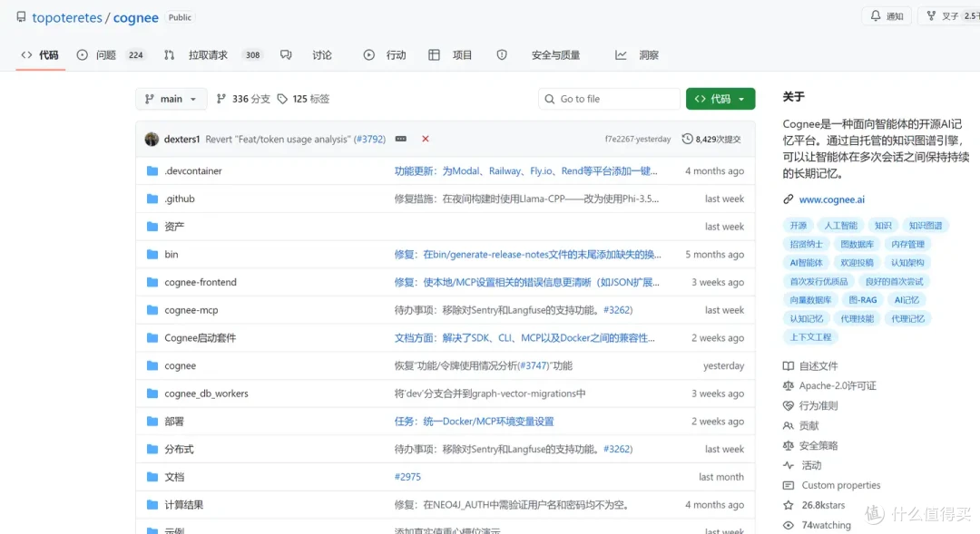Open the .github folder
This screenshot has width=980, height=534.
pyautogui.click(x=180, y=199)
